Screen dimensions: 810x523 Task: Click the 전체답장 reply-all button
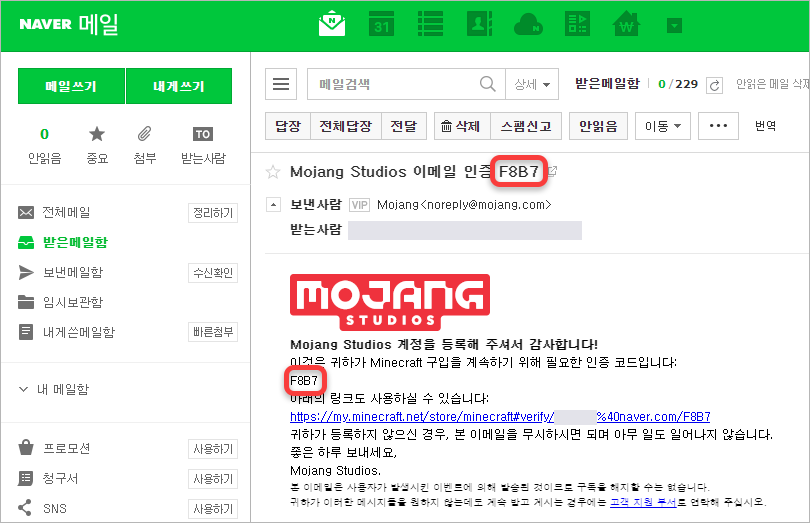[346, 126]
